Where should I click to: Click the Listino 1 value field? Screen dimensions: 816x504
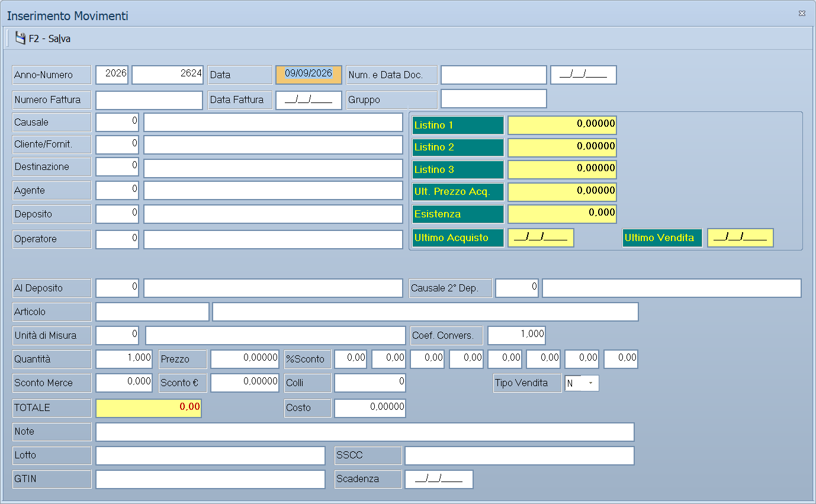coord(562,126)
